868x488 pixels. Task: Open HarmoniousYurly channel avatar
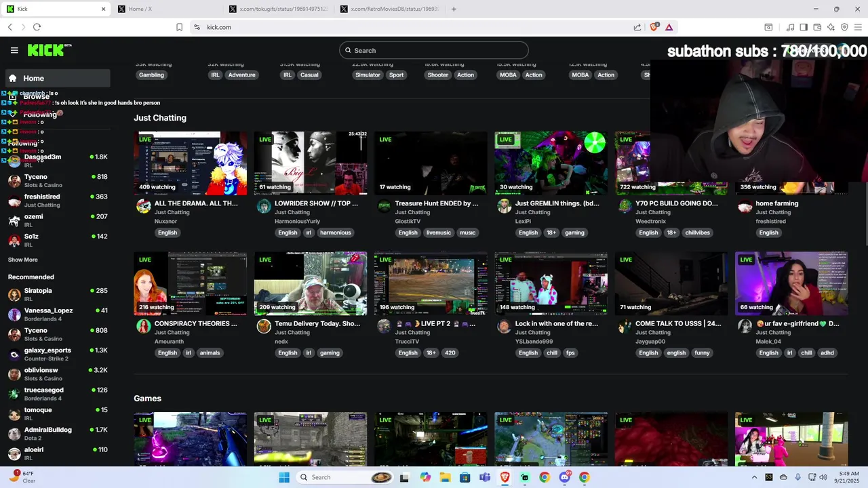coord(264,206)
